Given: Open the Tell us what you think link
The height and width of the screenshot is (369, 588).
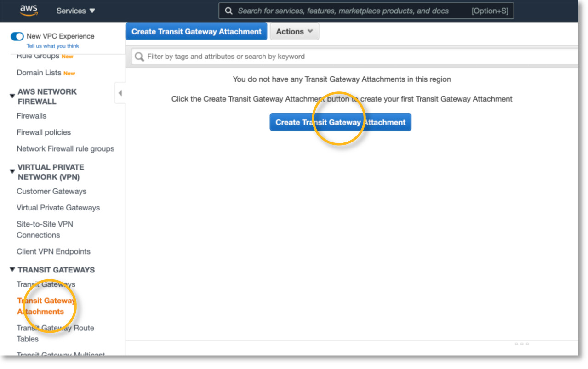Looking at the screenshot, I should click(x=53, y=46).
